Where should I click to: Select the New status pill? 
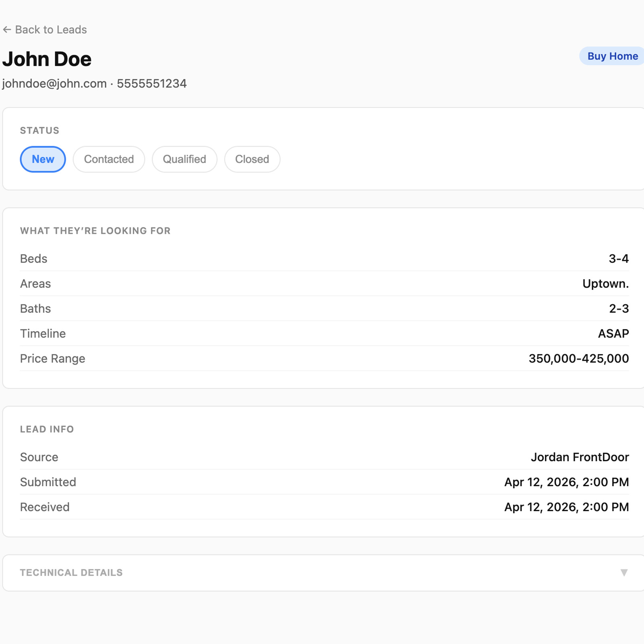pos(43,159)
